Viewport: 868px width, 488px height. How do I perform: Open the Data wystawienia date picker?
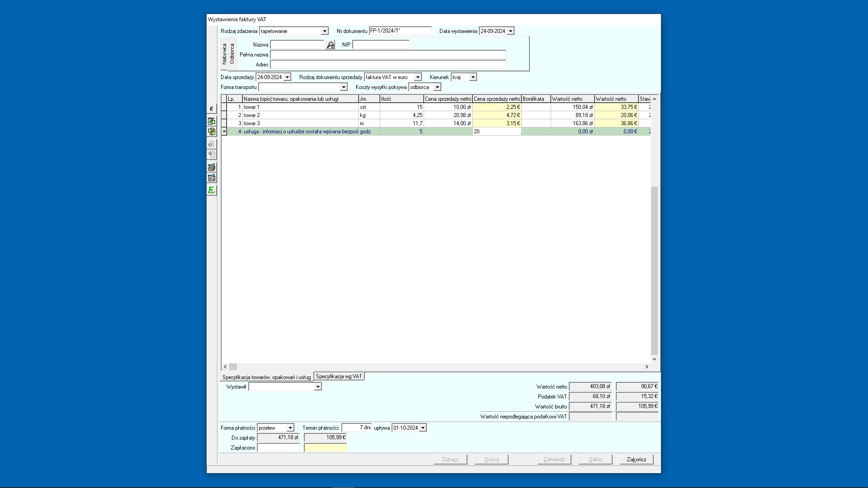[510, 31]
